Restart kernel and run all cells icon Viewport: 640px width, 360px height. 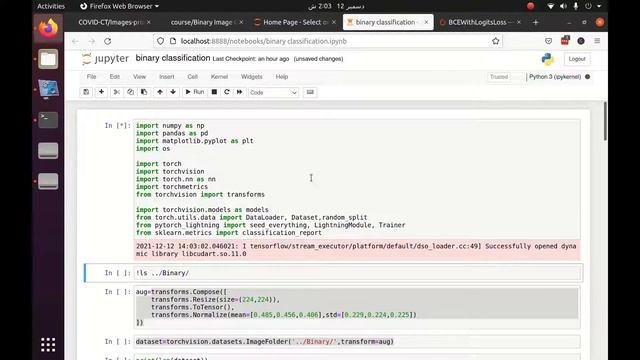240,92
